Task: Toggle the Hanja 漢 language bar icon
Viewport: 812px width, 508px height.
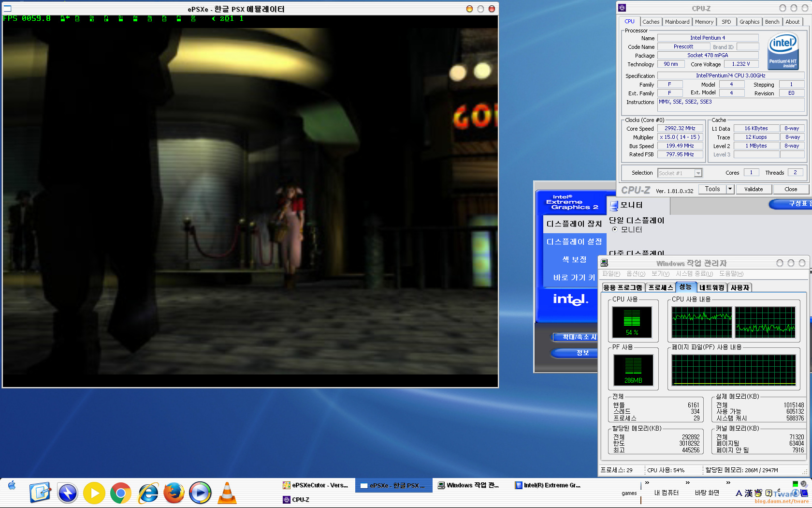Action: click(x=748, y=493)
